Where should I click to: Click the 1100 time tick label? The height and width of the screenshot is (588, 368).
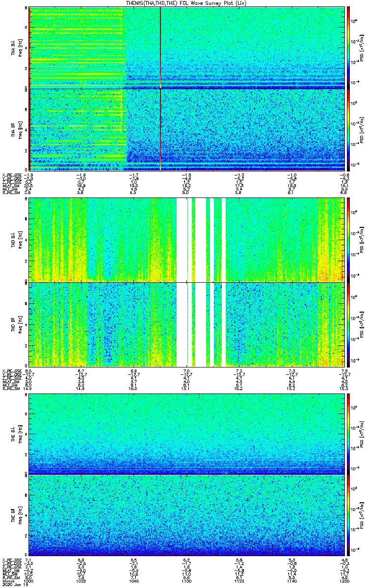coord(186,581)
